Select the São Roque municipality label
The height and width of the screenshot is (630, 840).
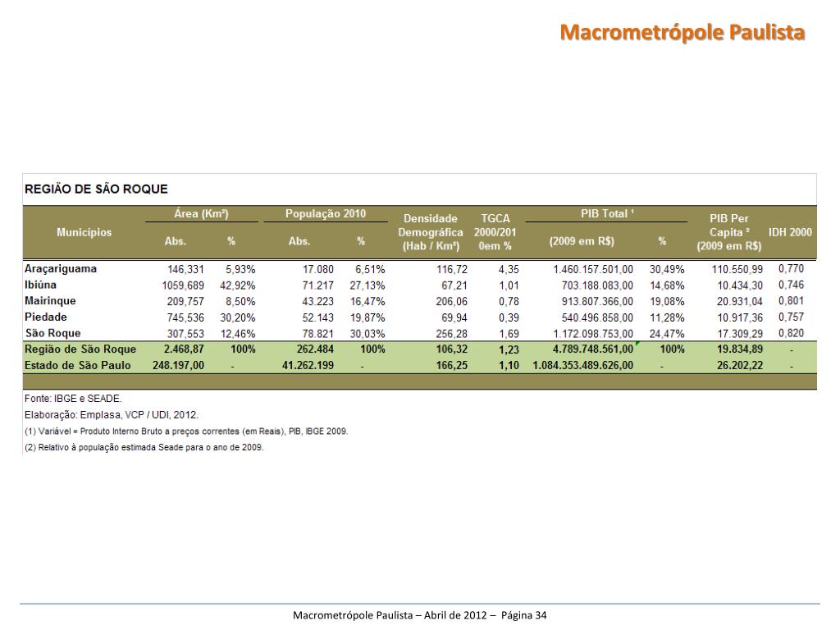(52, 333)
